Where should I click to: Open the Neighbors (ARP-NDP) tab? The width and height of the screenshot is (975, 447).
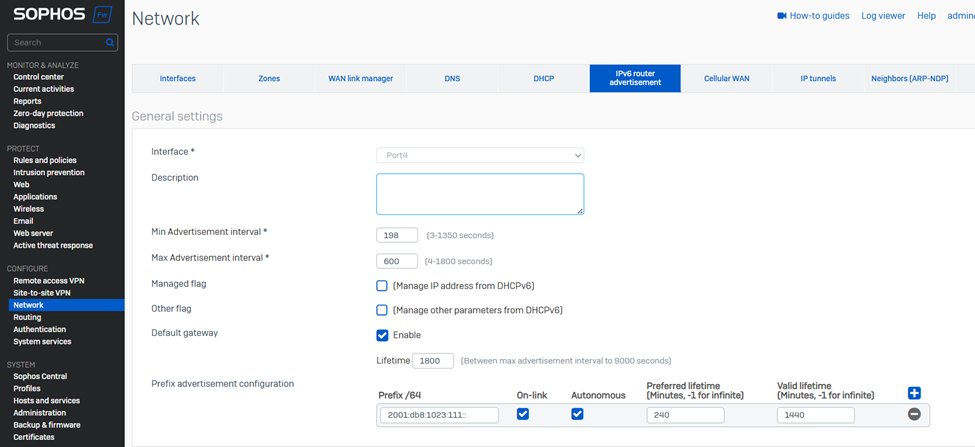pos(909,78)
